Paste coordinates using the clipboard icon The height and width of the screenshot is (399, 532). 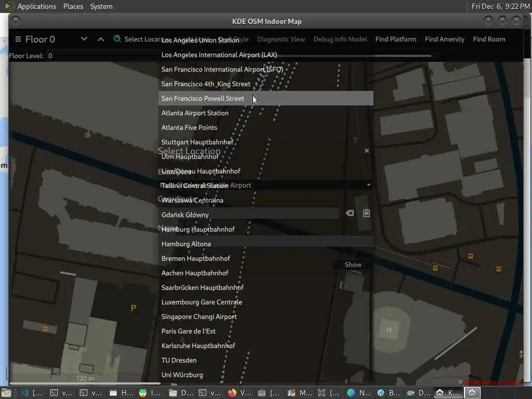366,213
